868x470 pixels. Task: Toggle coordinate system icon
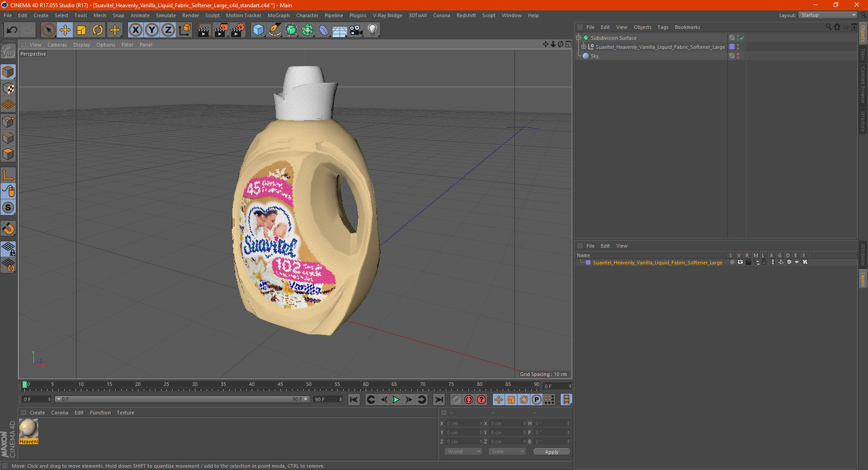pyautogui.click(x=185, y=30)
